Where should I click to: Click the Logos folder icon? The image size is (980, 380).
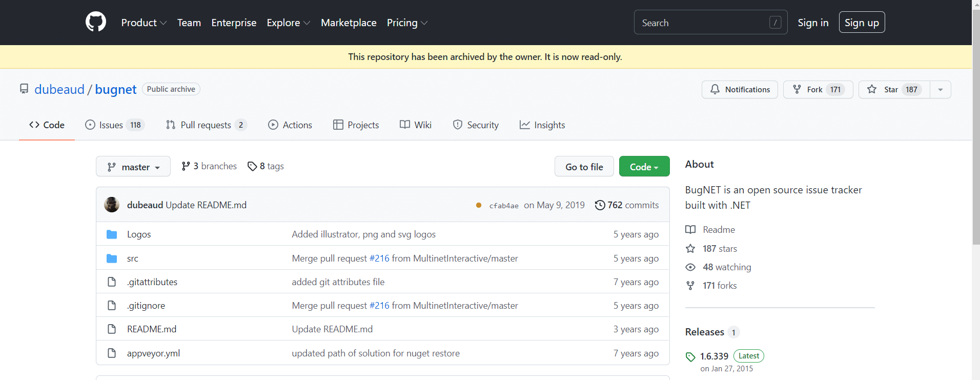coord(112,234)
